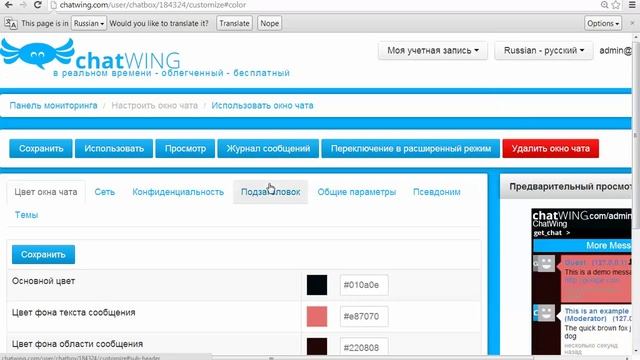Open the Моя учетная запись dropdown
This screenshot has height=360, width=640.
[433, 51]
